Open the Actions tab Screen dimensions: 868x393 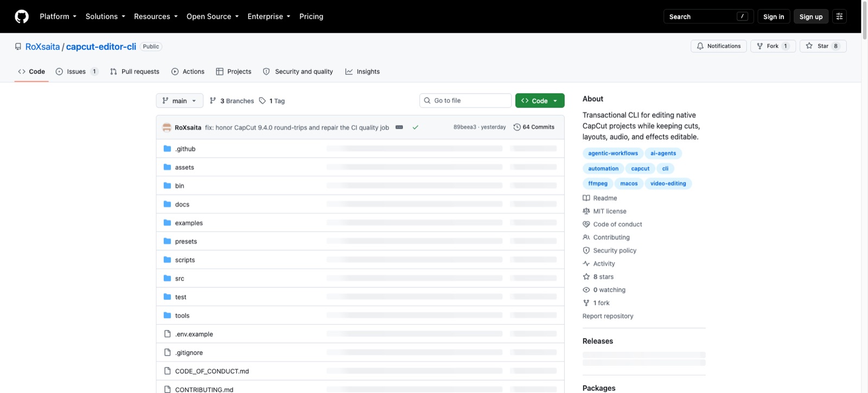pyautogui.click(x=188, y=72)
